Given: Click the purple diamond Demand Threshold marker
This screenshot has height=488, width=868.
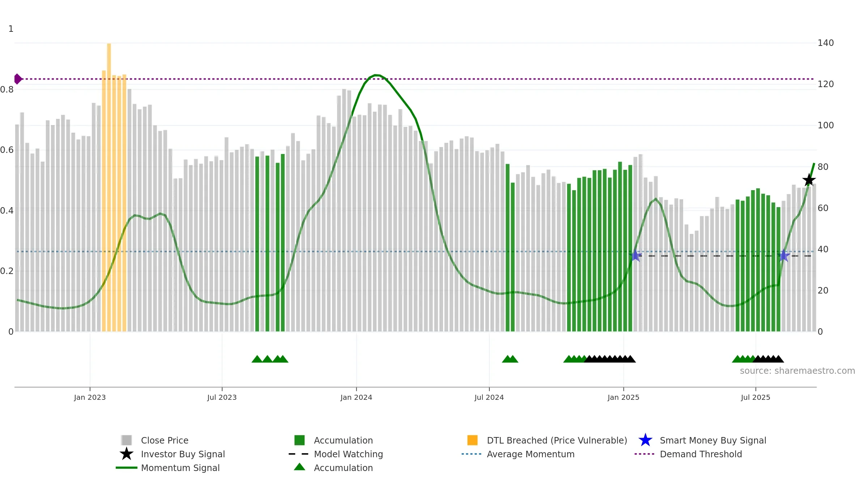Looking at the screenshot, I should coord(18,79).
